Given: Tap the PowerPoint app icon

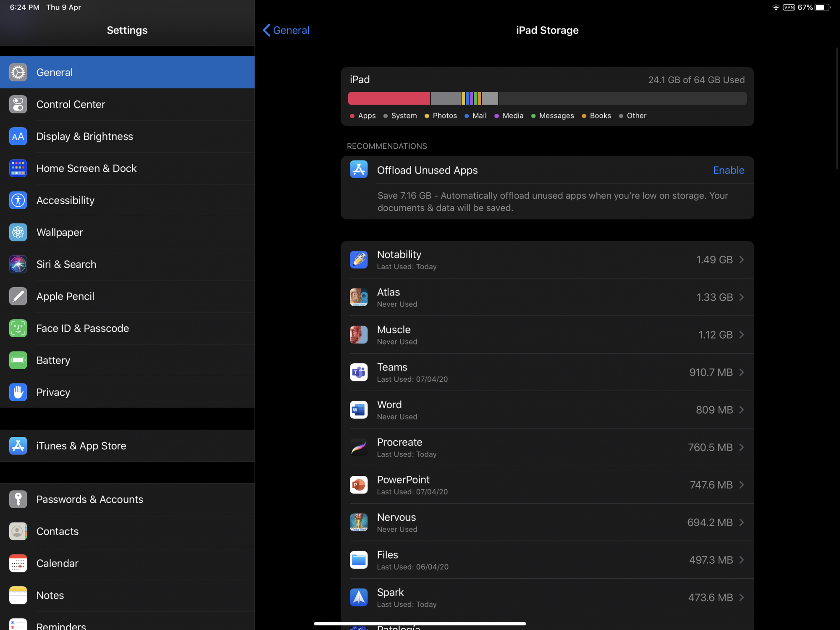Looking at the screenshot, I should point(359,485).
